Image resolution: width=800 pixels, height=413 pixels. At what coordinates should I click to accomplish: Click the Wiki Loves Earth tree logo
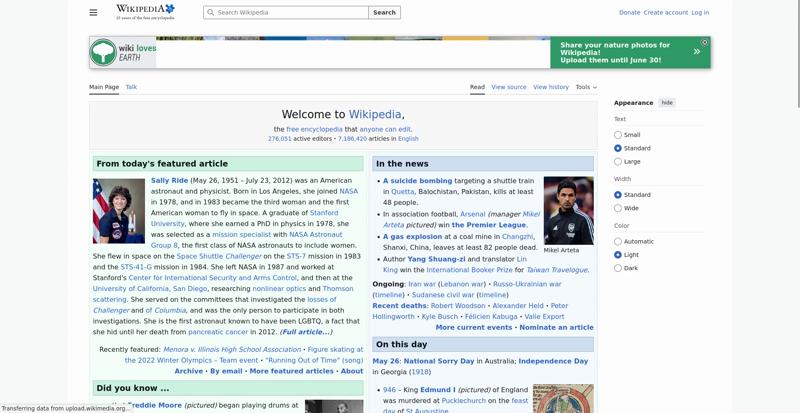pos(103,52)
